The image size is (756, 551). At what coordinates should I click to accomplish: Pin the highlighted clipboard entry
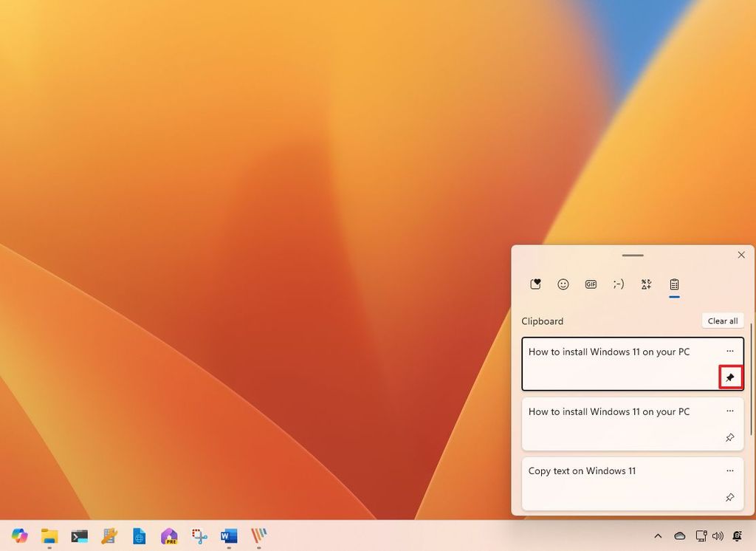(730, 377)
